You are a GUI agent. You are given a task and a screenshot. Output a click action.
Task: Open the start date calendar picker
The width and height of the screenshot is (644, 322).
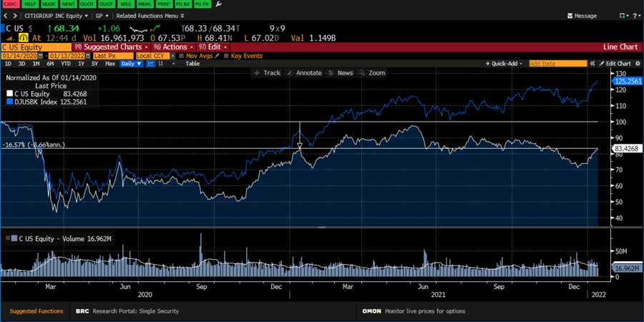click(41, 56)
